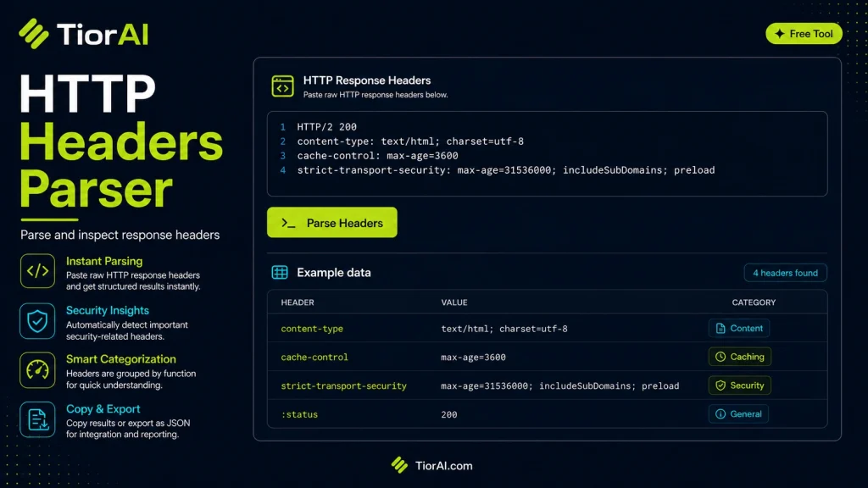
Task: Click the HTTP Response Headers title
Action: pos(366,80)
